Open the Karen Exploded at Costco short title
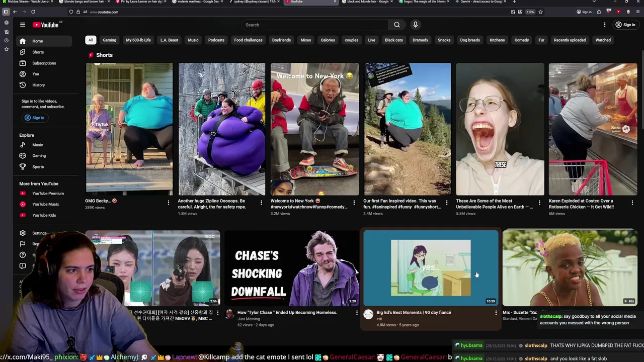 tap(581, 204)
